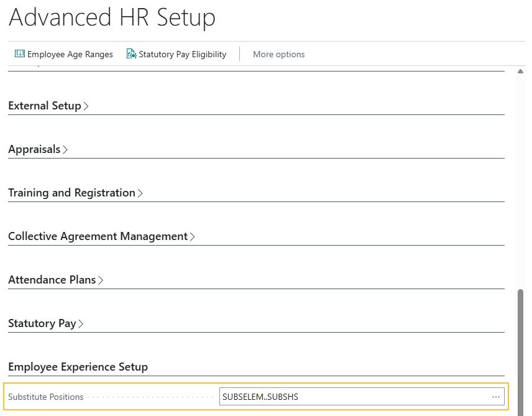Click the Appraisals chevron arrow

65,149
